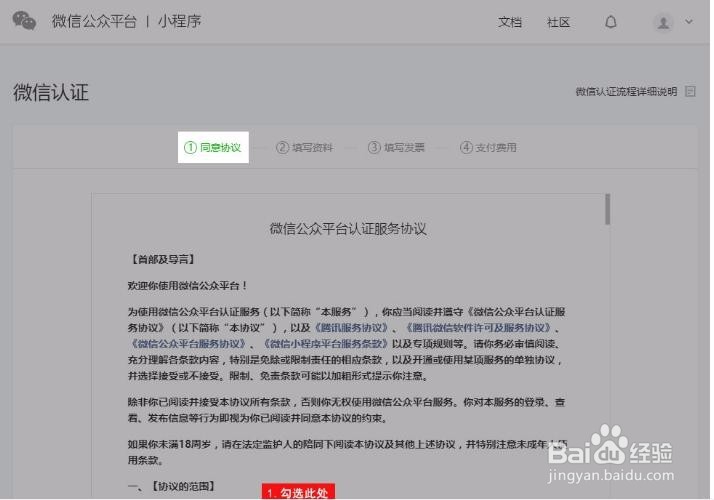Screen dimensions: 714x500
Task: Open 《微信公众平台服务协议》 link
Action: 188,343
